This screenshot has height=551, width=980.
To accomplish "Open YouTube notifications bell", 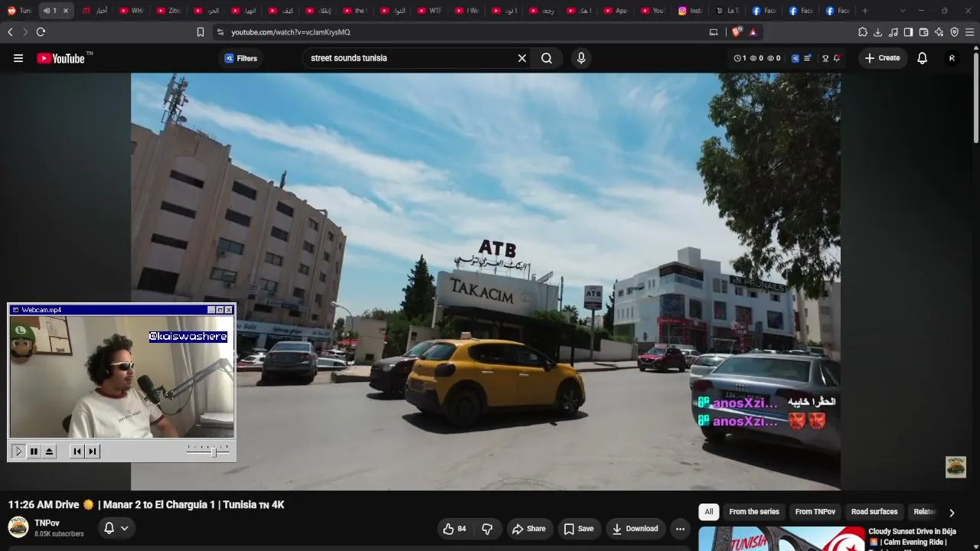I will coord(922,58).
